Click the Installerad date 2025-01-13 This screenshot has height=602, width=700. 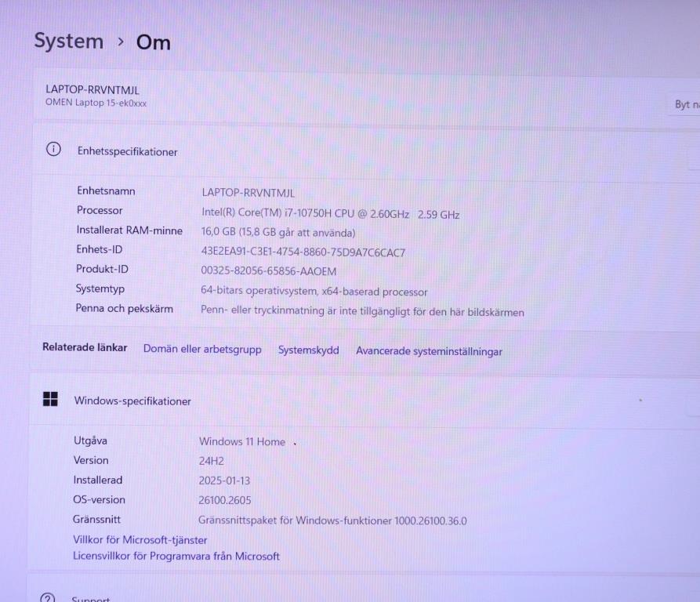coord(224,481)
